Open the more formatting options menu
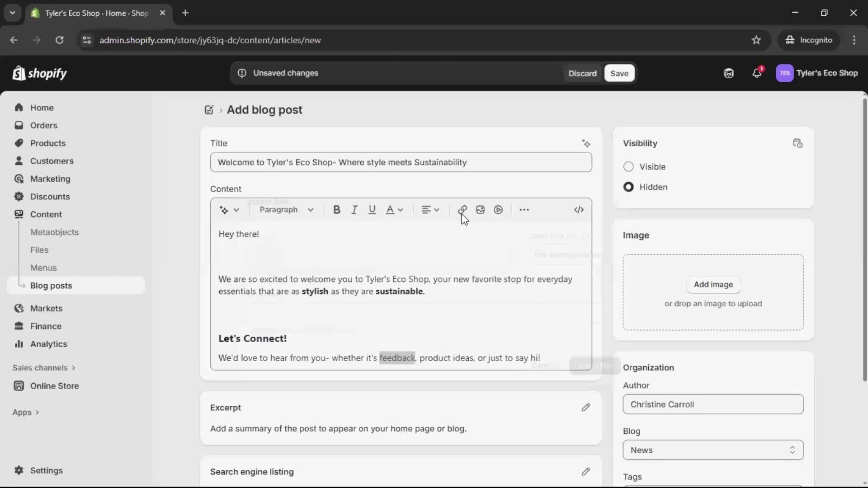 click(x=524, y=209)
